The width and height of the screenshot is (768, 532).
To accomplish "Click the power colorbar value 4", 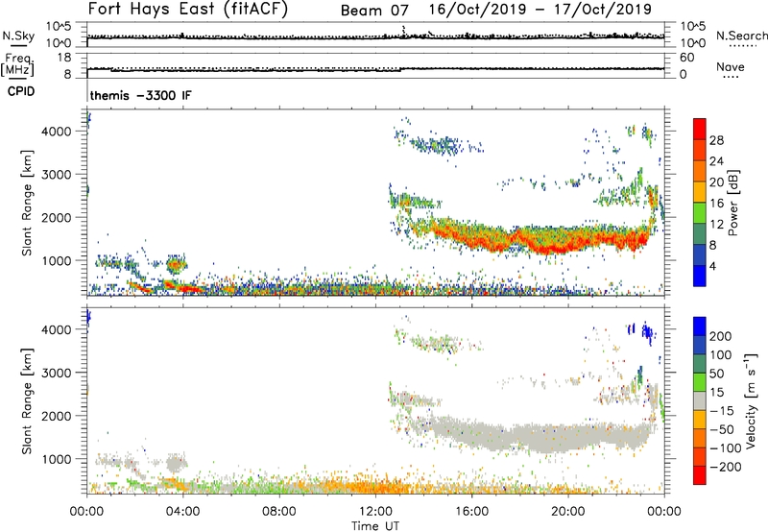I will point(712,266).
